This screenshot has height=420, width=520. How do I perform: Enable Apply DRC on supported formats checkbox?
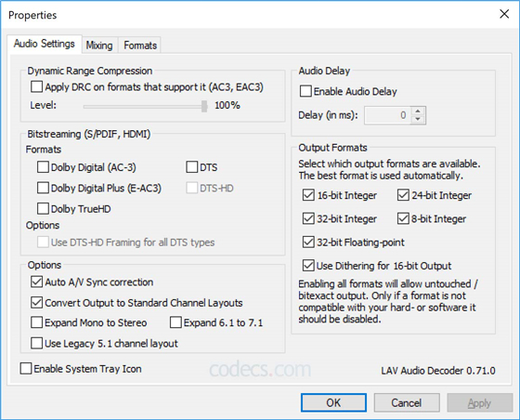pos(36,87)
